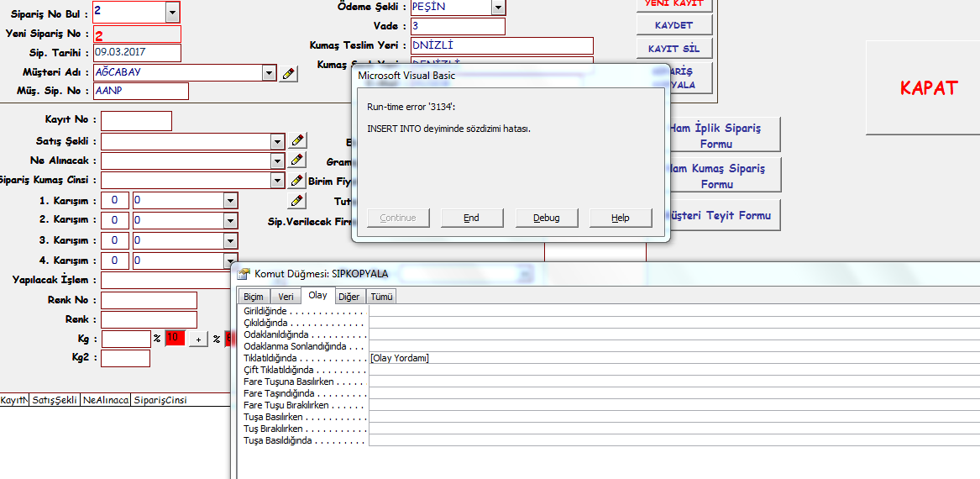Click the pencil icon next to Satış Şekli
The image size is (980, 479).
tap(297, 141)
